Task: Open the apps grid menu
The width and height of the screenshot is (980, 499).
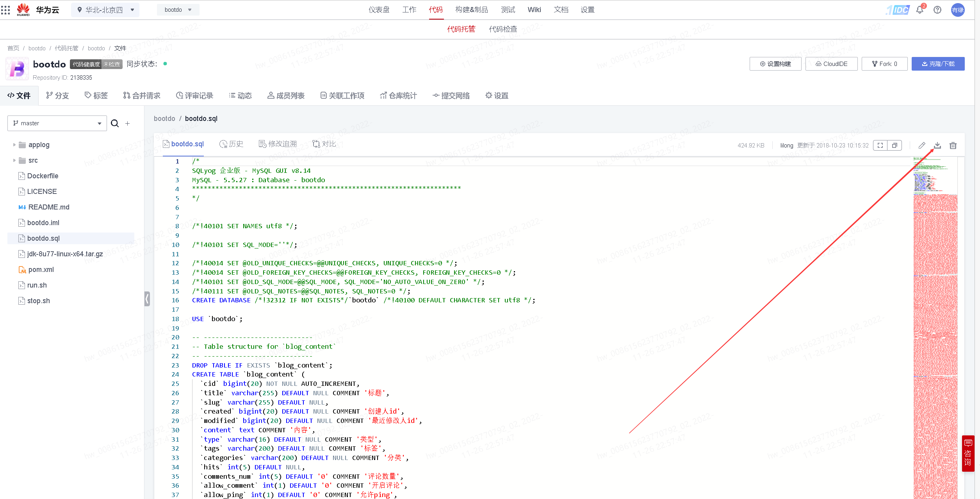Action: tap(5, 10)
